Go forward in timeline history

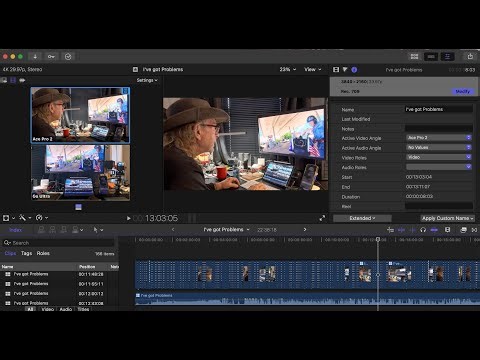(305, 230)
